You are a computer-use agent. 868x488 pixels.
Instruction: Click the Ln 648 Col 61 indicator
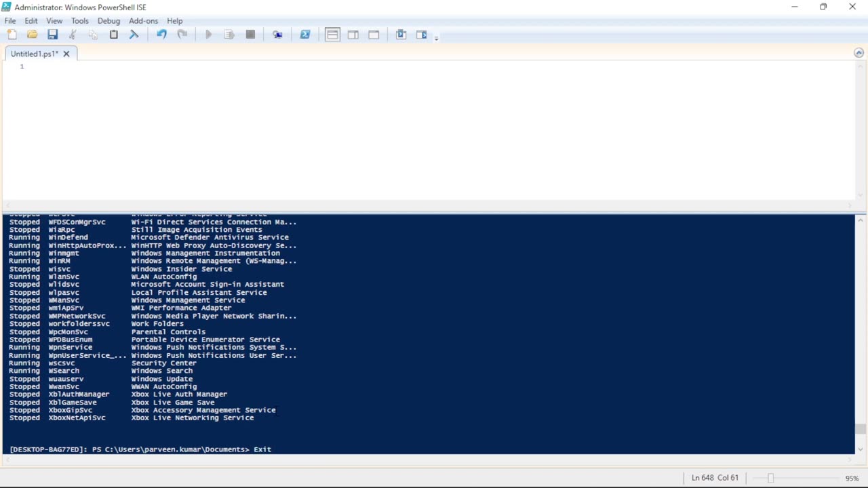click(715, 478)
